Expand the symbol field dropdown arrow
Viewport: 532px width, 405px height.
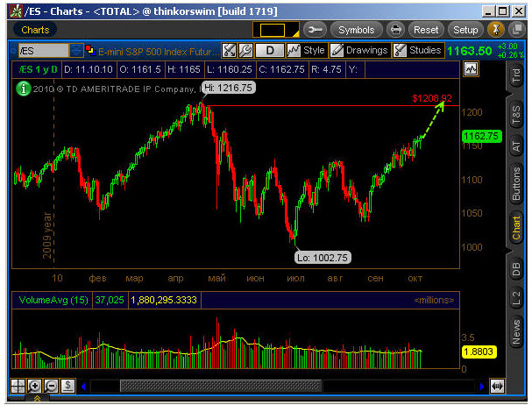pyautogui.click(x=75, y=51)
